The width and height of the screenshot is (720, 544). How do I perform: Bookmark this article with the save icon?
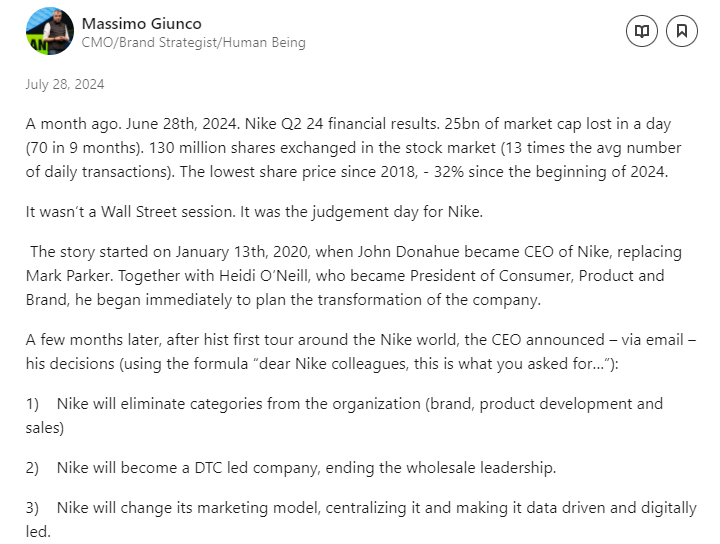click(682, 31)
